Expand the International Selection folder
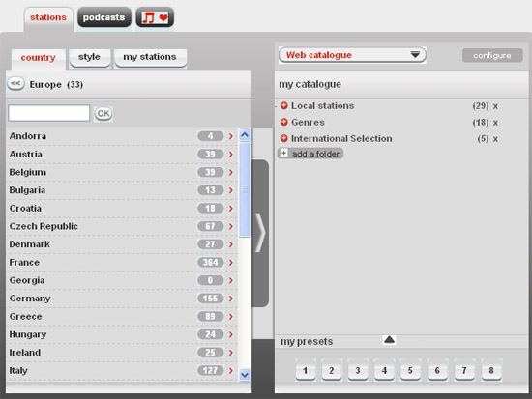The image size is (532, 399). [x=284, y=138]
